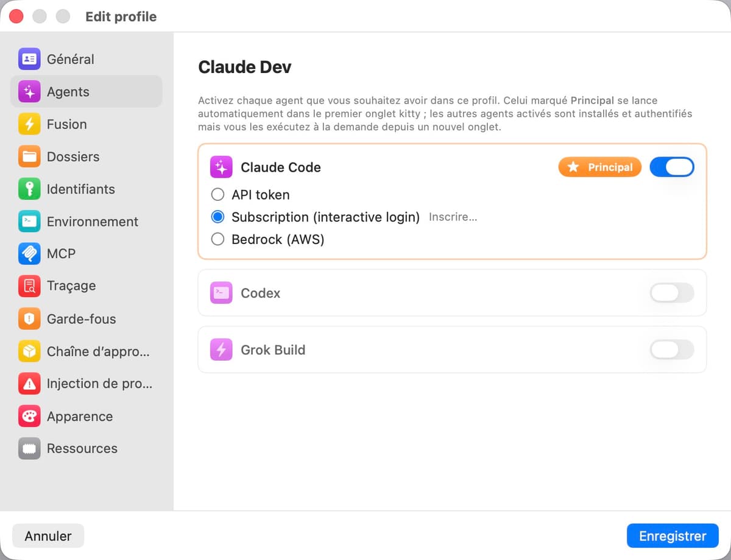This screenshot has width=731, height=560.
Task: Open the Traçage section
Action: (87, 286)
